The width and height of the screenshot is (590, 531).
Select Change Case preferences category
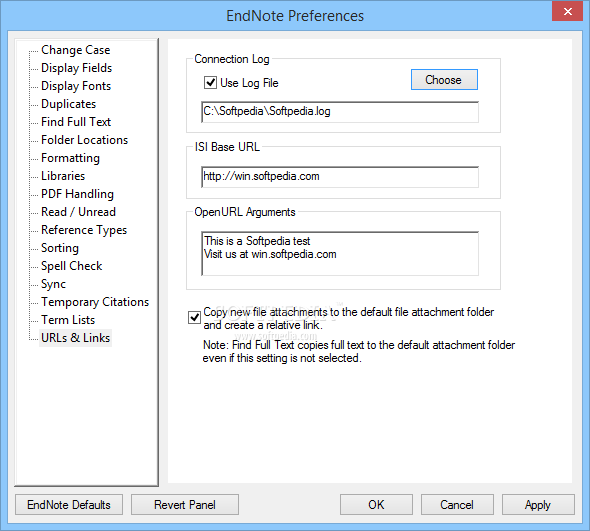point(76,50)
